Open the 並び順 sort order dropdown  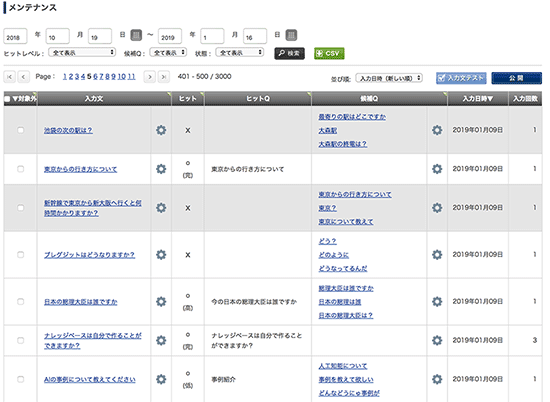(389, 78)
